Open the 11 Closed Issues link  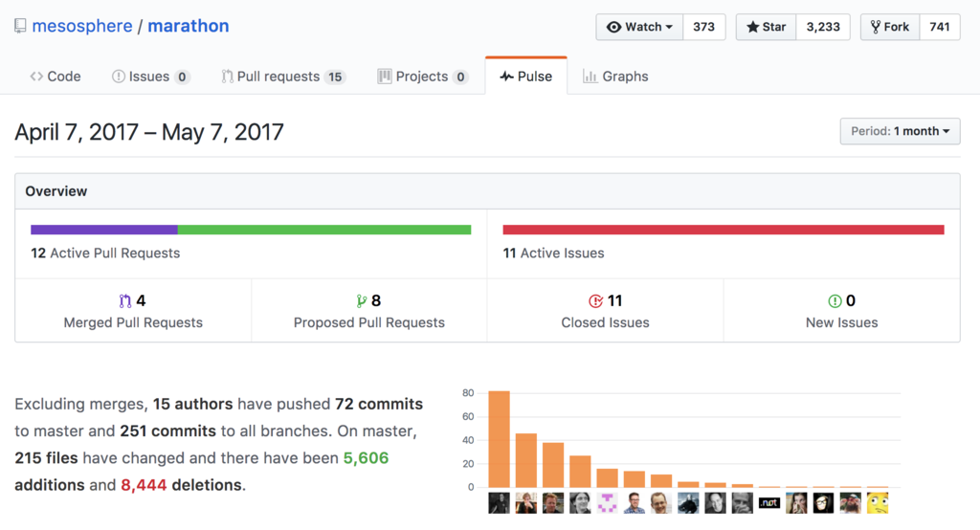[605, 311]
